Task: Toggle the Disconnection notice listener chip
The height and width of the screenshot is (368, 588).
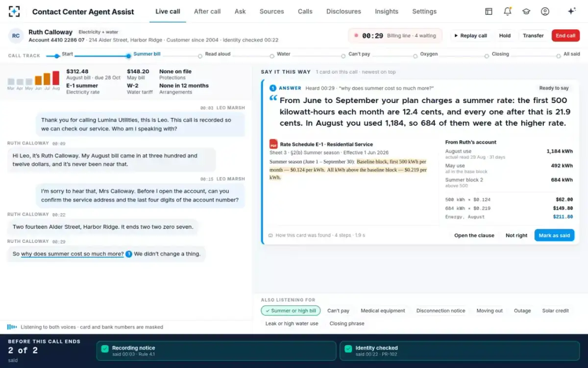Action: [x=441, y=311]
